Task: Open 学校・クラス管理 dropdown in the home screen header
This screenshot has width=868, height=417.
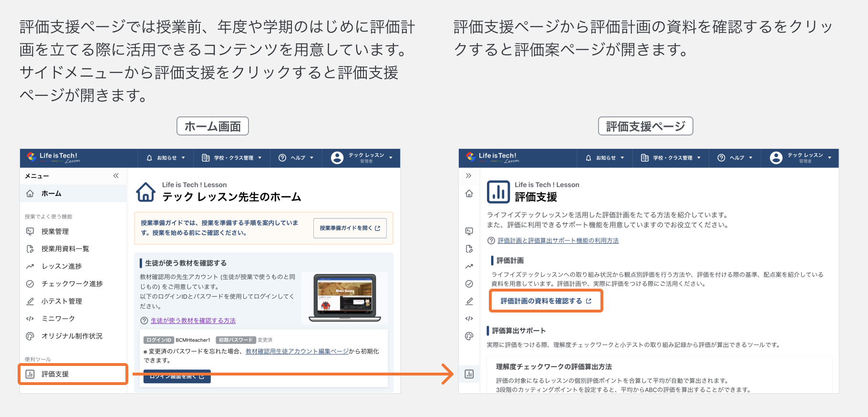Action: [x=232, y=158]
